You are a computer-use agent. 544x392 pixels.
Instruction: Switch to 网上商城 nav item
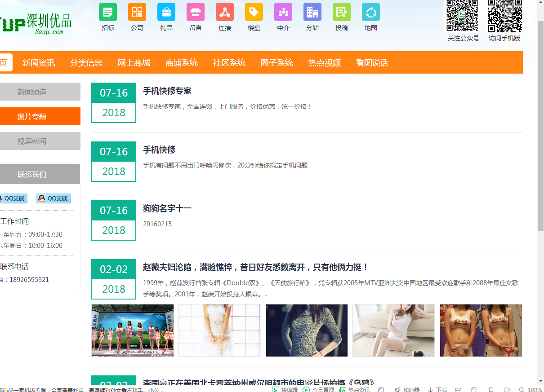coord(134,63)
